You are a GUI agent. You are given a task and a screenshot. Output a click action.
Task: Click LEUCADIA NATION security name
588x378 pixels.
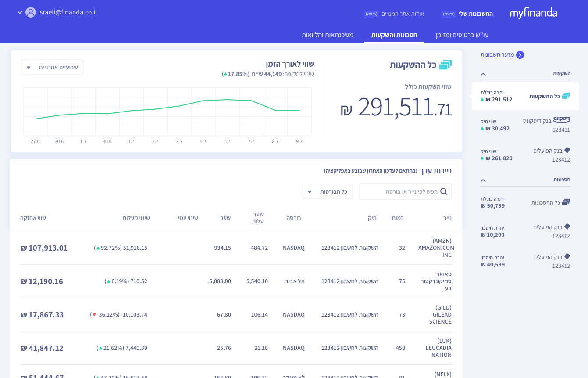438,348
